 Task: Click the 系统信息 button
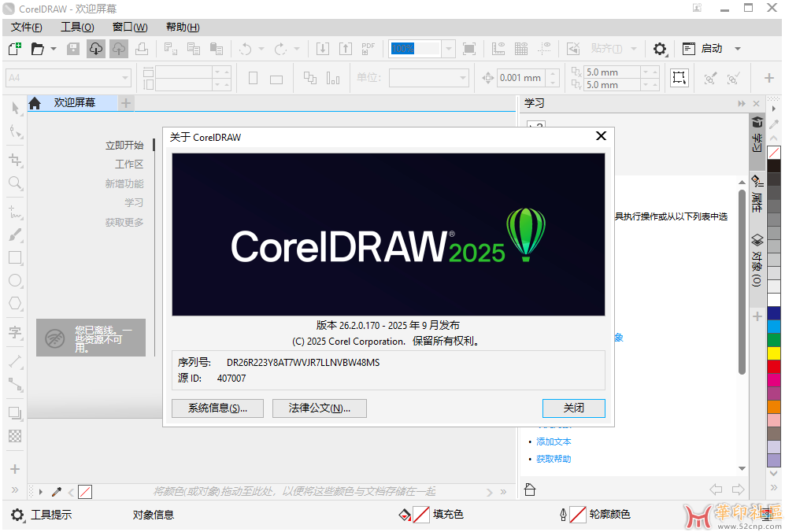tap(217, 408)
